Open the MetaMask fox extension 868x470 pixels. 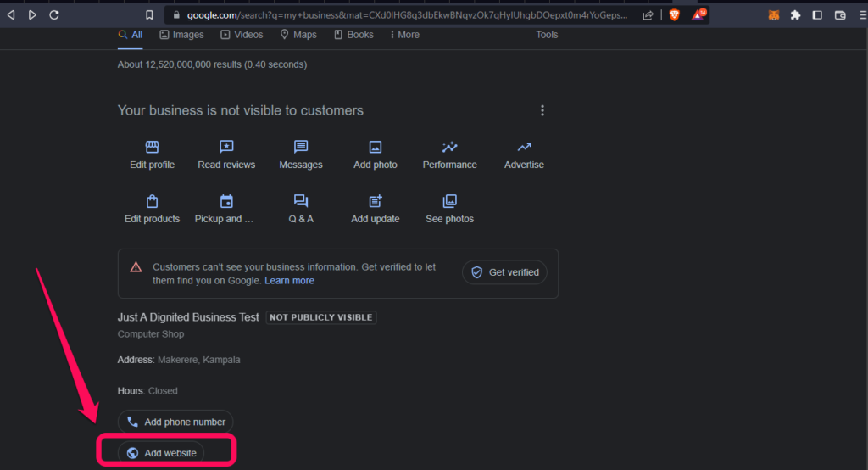tap(774, 15)
